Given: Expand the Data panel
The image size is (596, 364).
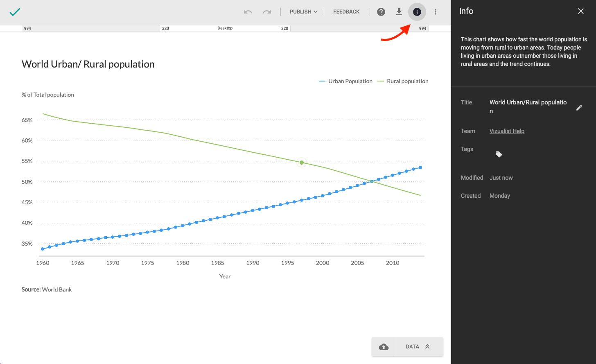Looking at the screenshot, I should [418, 347].
